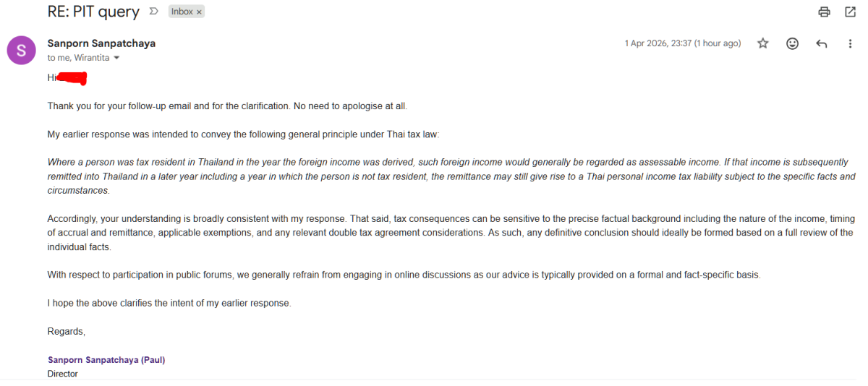The height and width of the screenshot is (386, 868).
Task: Open the email in a new window
Action: coord(850,12)
